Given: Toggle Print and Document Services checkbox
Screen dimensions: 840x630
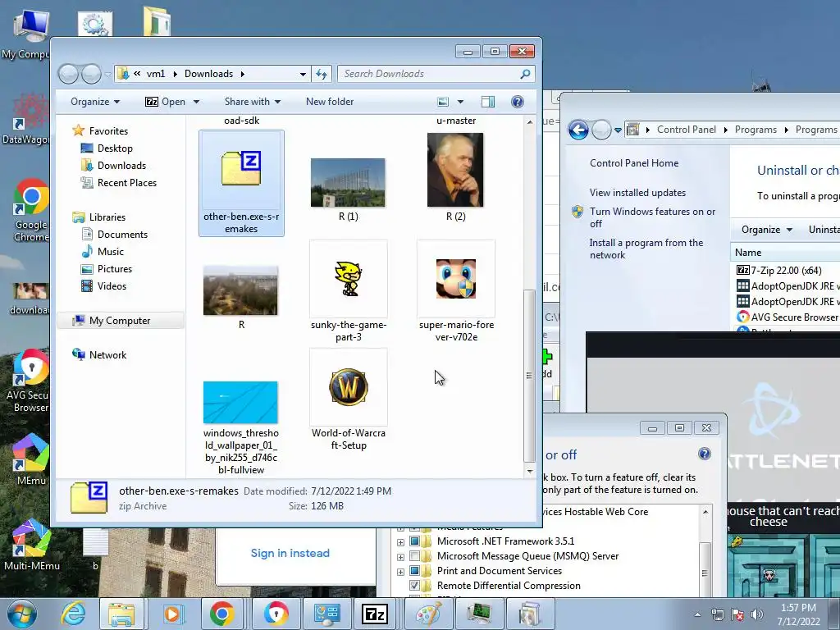Looking at the screenshot, I should tap(414, 571).
